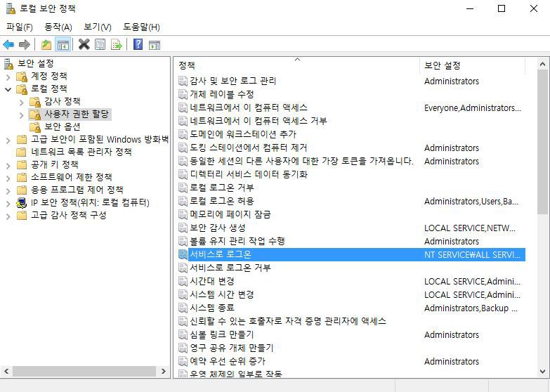The image size is (550, 392).
Task: Select the 로컬 로그온 거부 policy
Action: [x=222, y=188]
